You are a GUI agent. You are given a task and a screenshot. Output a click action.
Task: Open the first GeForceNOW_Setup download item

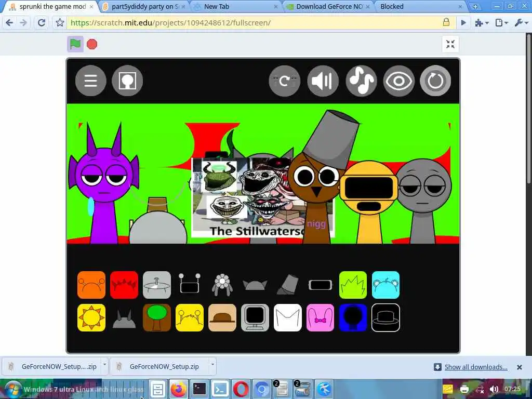(52, 366)
